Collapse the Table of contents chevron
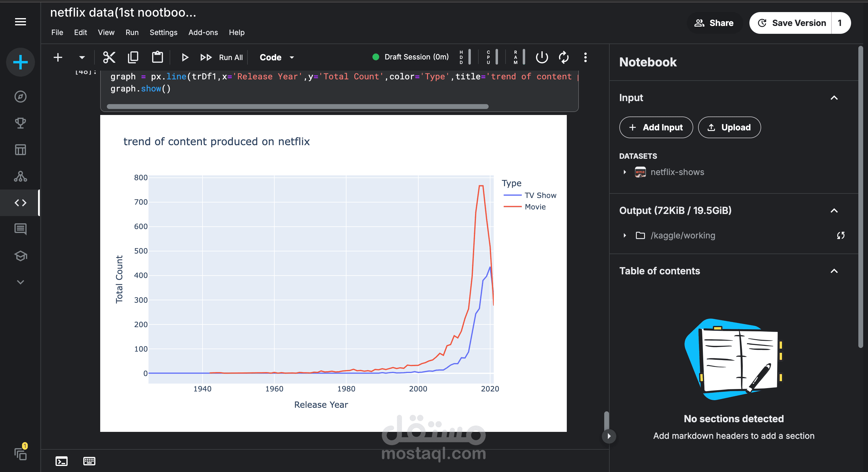The height and width of the screenshot is (472, 868). 834,271
